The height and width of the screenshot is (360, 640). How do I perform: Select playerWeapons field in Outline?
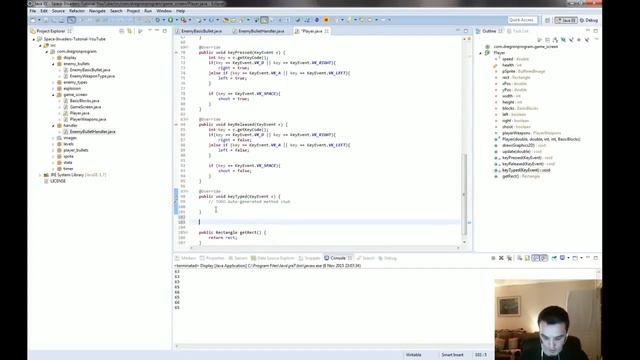point(531,133)
